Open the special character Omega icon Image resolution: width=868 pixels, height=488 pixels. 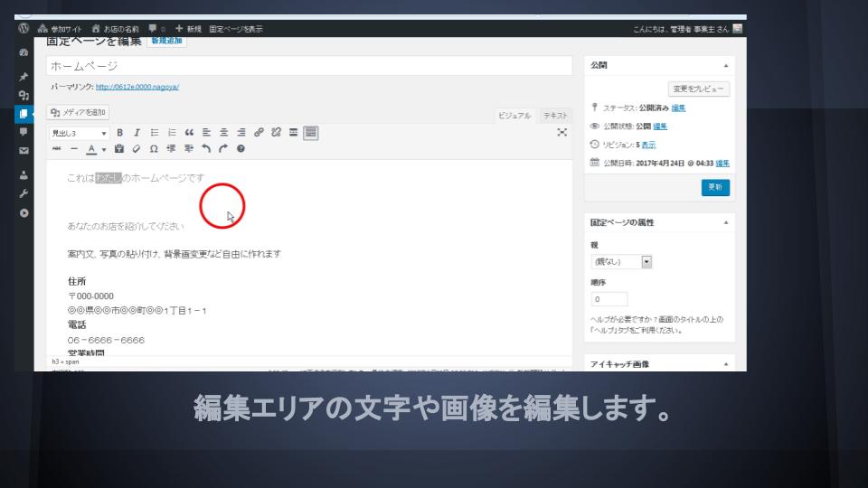[x=154, y=149]
